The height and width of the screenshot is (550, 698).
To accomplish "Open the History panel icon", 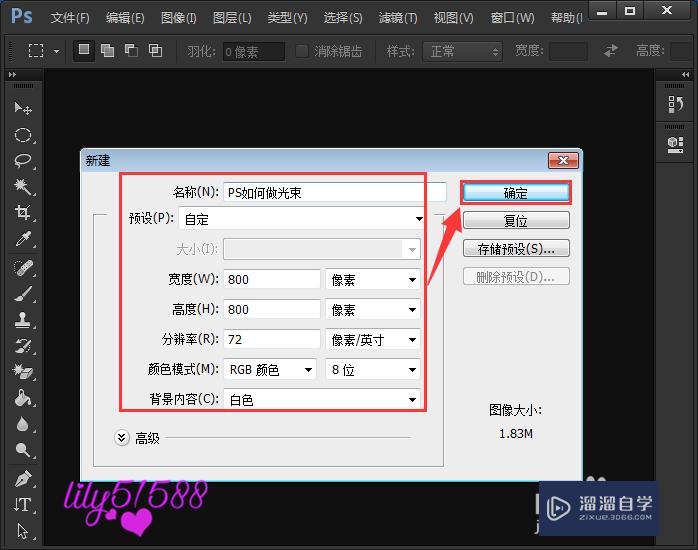I will [x=675, y=105].
